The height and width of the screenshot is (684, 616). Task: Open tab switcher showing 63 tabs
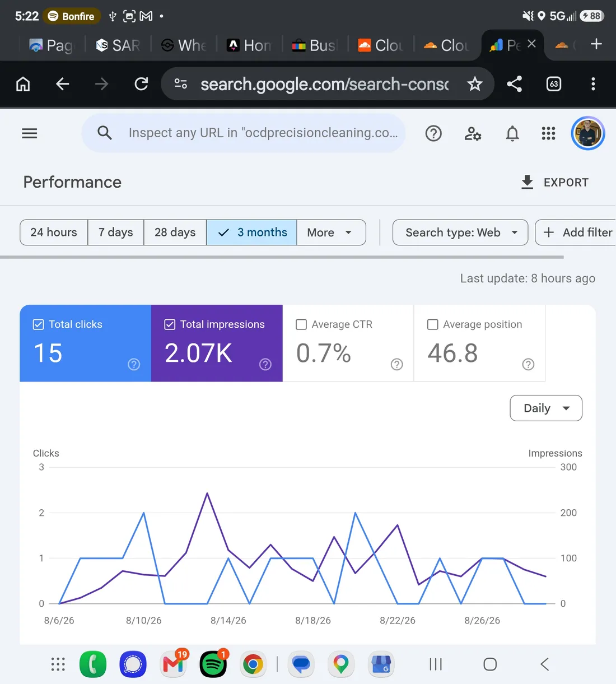point(554,84)
